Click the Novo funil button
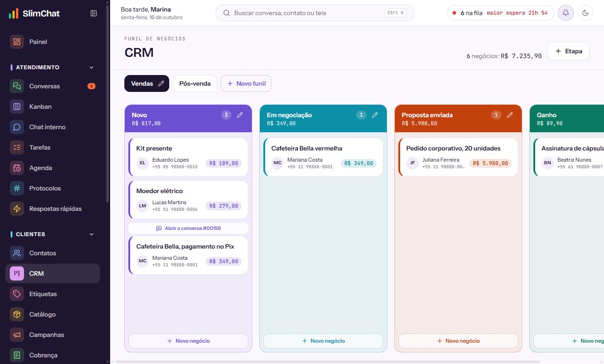The image size is (604, 364). (x=246, y=83)
